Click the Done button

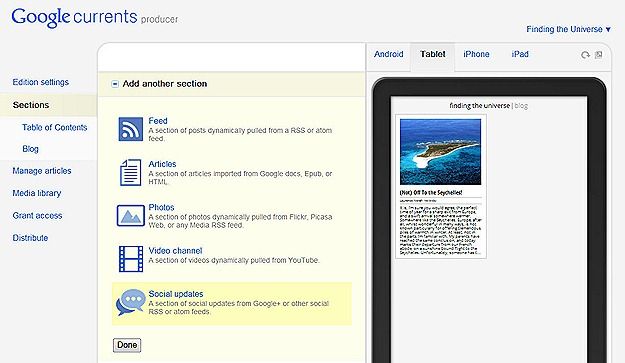[127, 345]
